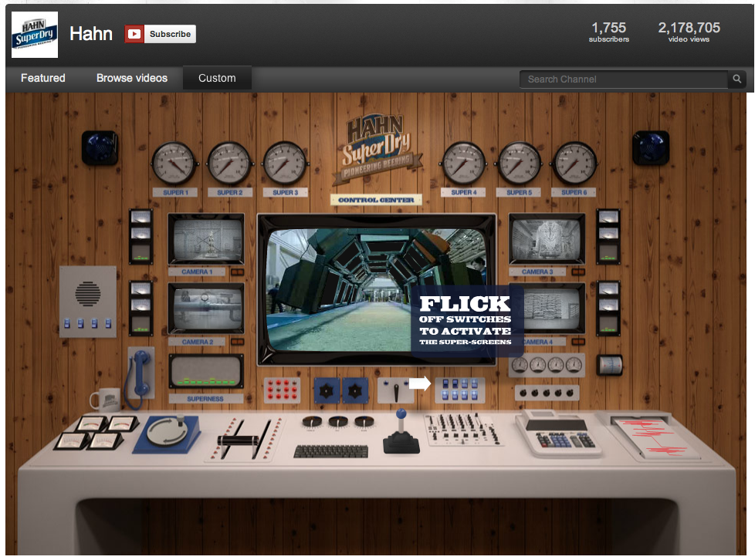Click the keyboard on the desk

pos(330,451)
